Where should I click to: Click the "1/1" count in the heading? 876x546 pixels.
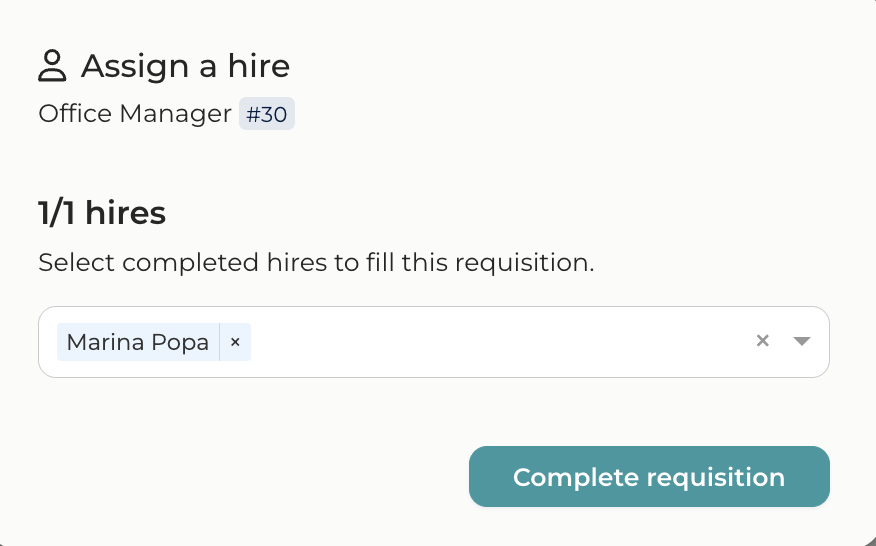pos(58,213)
